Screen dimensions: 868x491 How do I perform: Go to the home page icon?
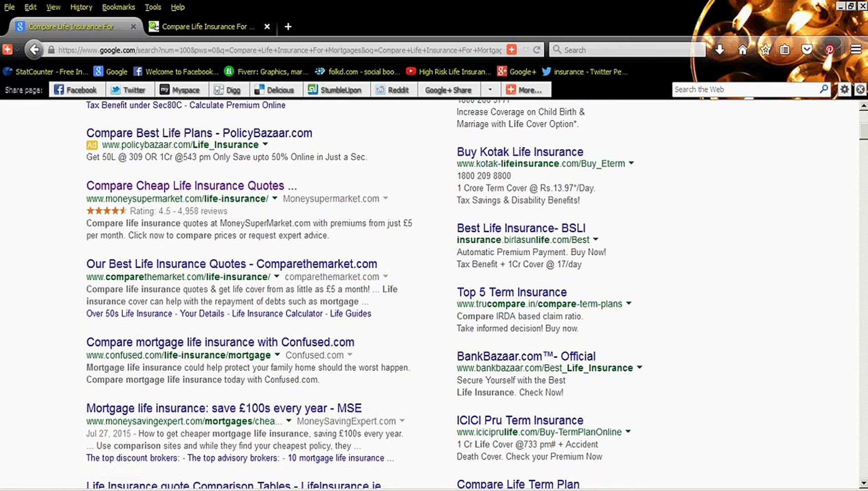(x=742, y=50)
